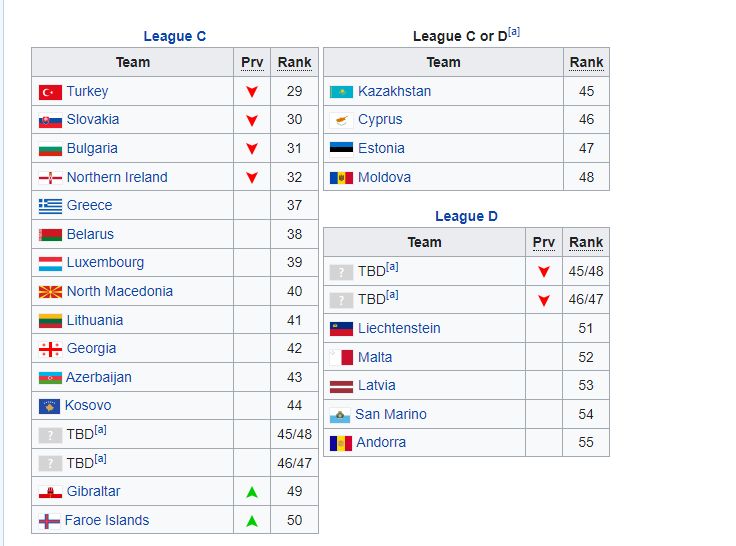Click the North Macedonia flag icon

(50, 292)
